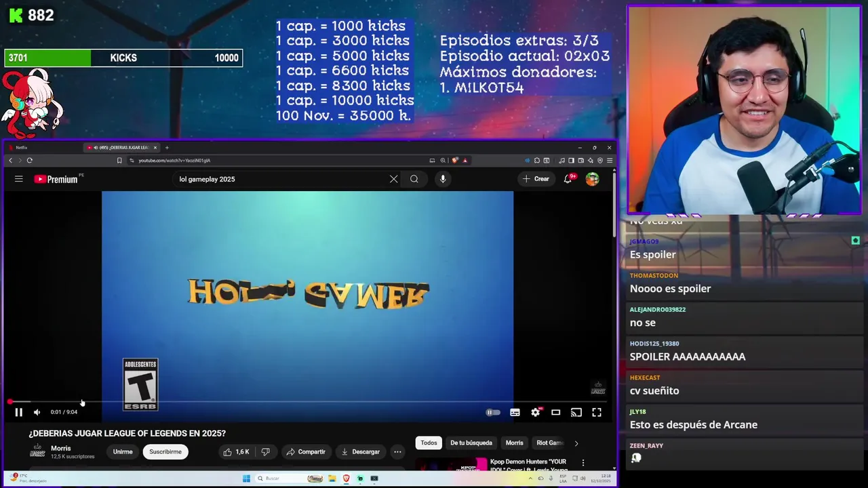868x488 pixels.
Task: Toggle subtitles in the player
Action: (x=515, y=412)
